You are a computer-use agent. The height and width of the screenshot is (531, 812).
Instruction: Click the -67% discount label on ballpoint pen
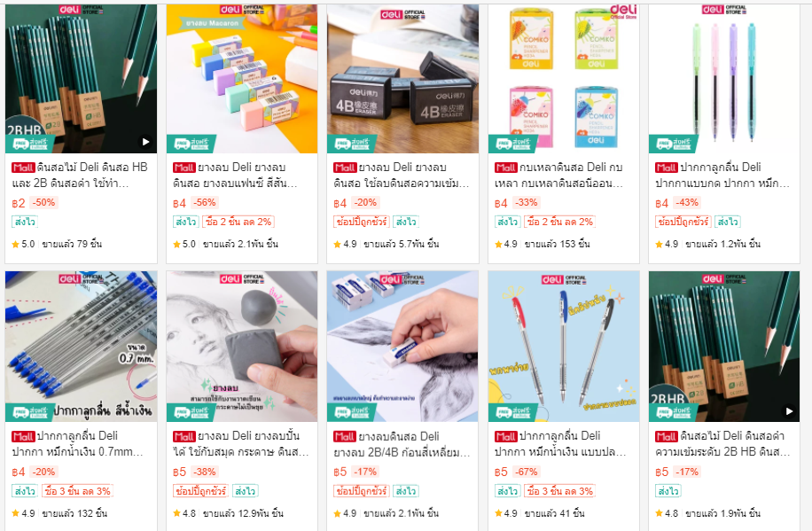[527, 472]
